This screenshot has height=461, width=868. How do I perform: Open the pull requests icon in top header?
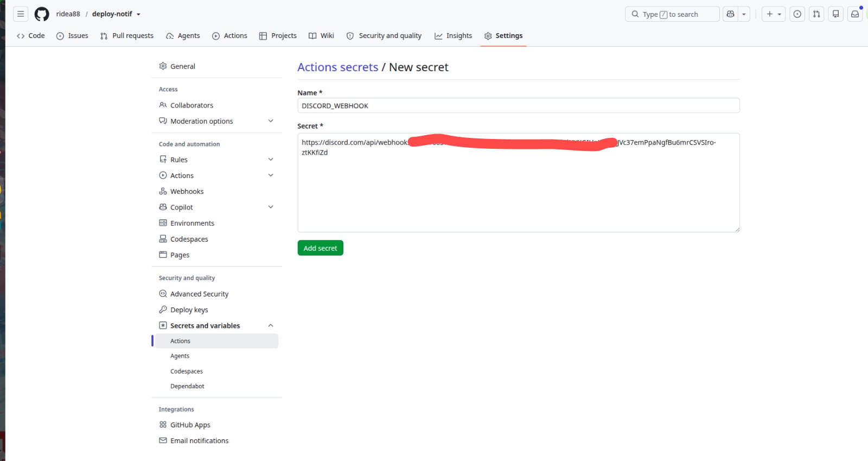click(x=816, y=14)
